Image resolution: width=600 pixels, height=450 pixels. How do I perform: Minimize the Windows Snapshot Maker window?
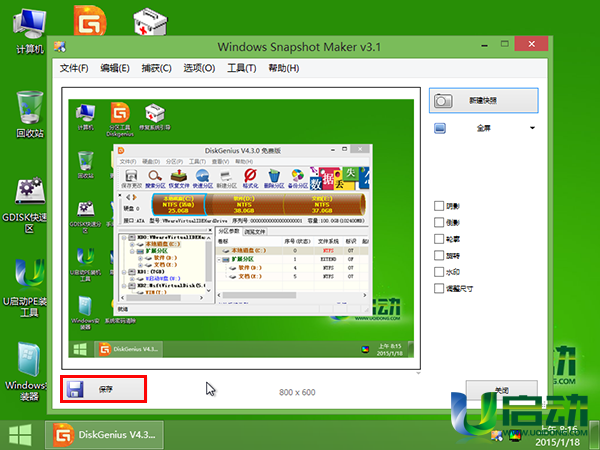tap(484, 45)
